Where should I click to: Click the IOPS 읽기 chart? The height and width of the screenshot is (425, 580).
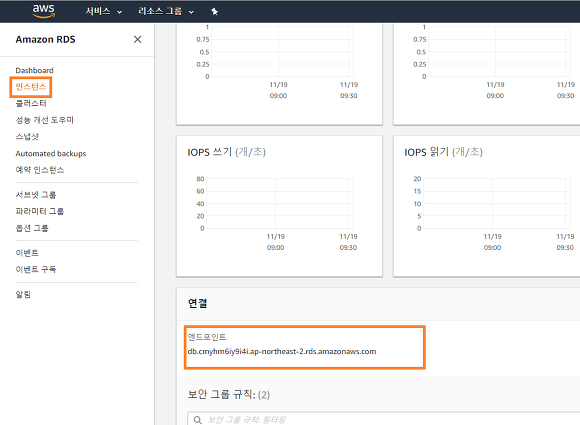click(487, 206)
